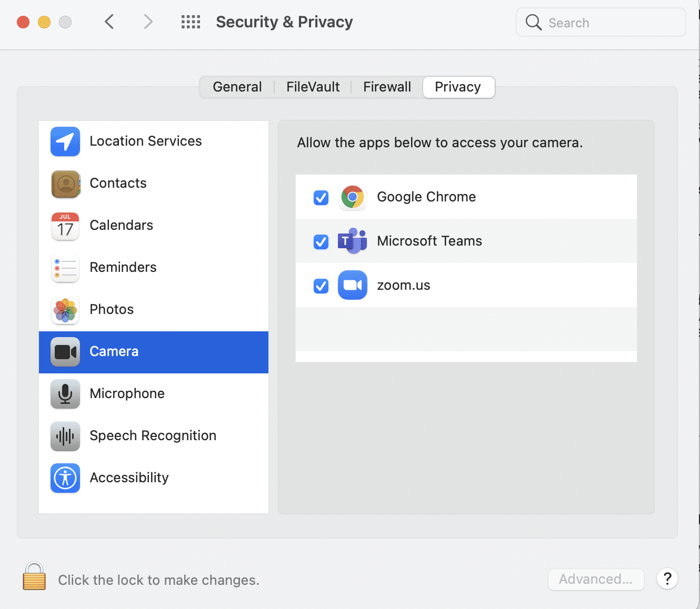
Task: Switch to the Firewall tab
Action: pyautogui.click(x=387, y=87)
